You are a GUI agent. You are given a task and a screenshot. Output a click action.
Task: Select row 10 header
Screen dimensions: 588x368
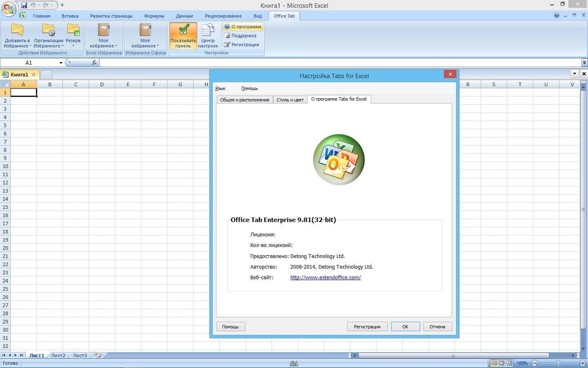(x=5, y=166)
